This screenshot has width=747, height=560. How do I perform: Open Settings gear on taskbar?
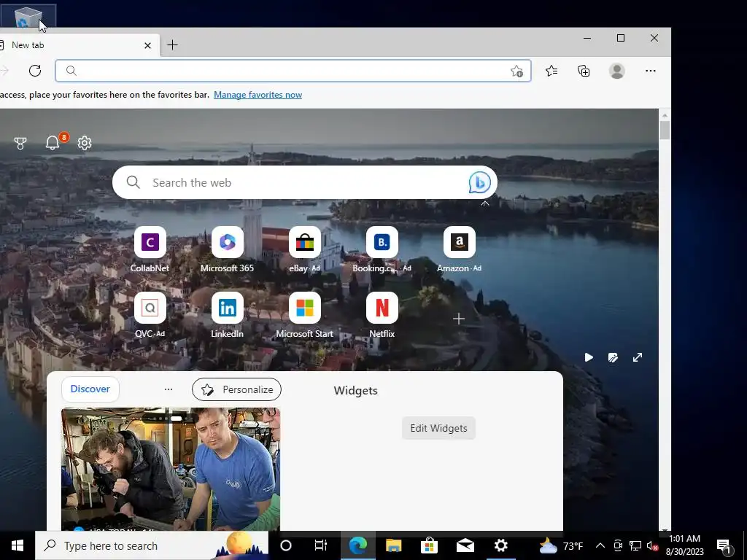coord(500,545)
